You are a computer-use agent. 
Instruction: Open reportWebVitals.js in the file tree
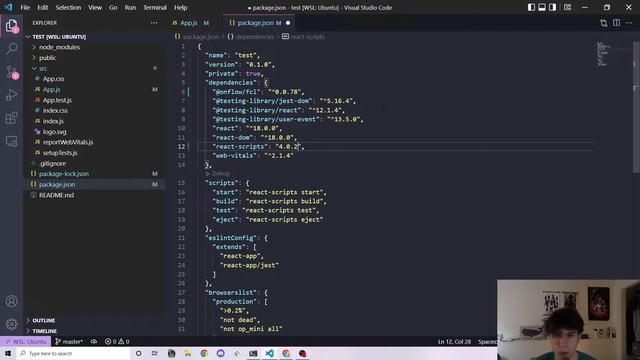(68, 142)
